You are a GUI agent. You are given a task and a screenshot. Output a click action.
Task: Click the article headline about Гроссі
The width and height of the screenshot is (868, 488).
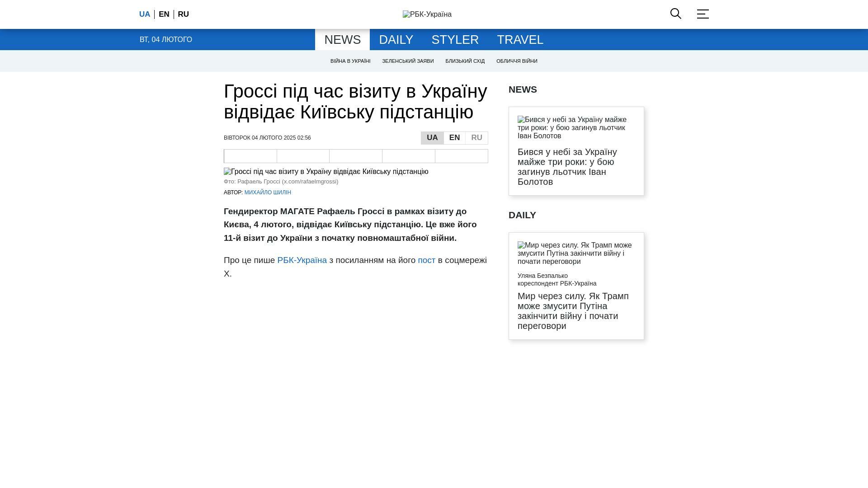tap(355, 102)
